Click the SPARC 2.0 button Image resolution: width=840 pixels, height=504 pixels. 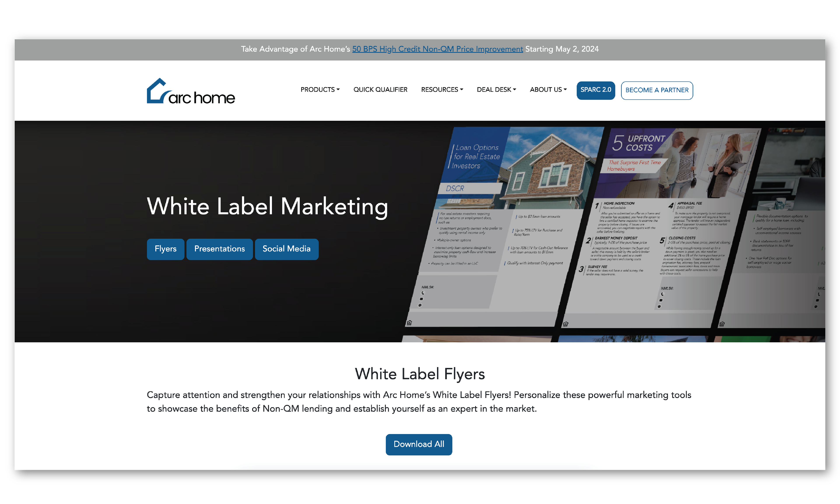595,90
